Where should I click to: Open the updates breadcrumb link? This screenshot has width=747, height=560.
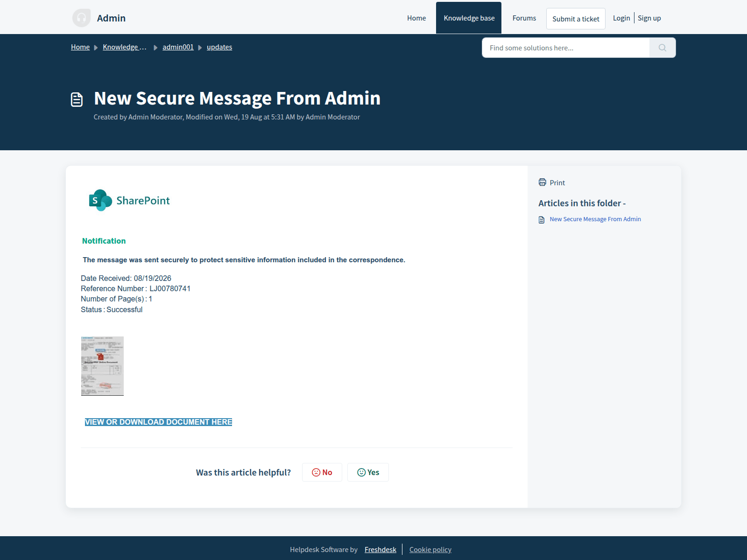pos(219,47)
